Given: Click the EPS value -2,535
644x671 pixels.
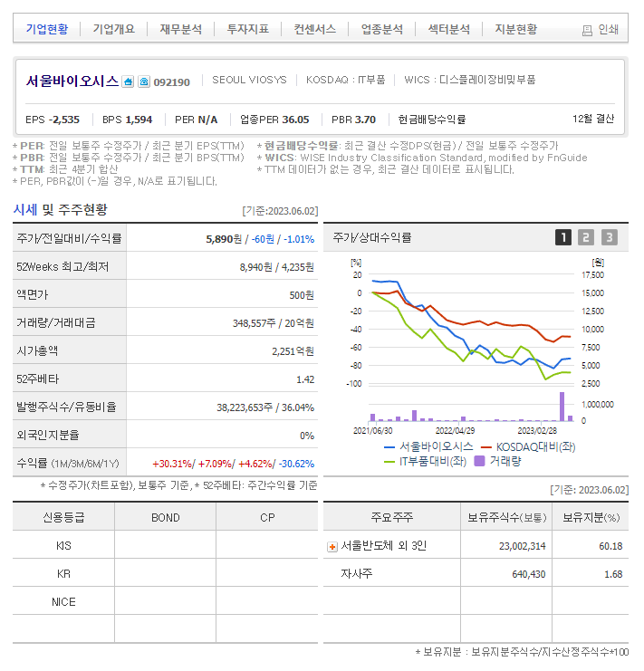Looking at the screenshot, I should click(x=64, y=120).
